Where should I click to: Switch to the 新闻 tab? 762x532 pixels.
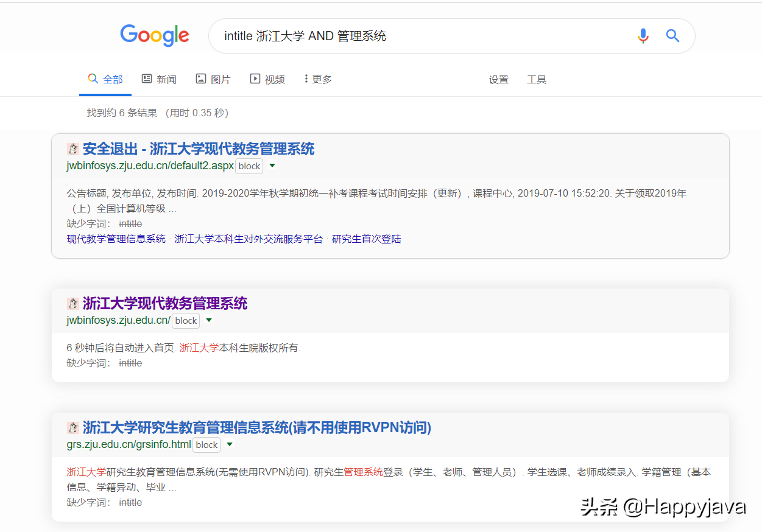(x=159, y=79)
